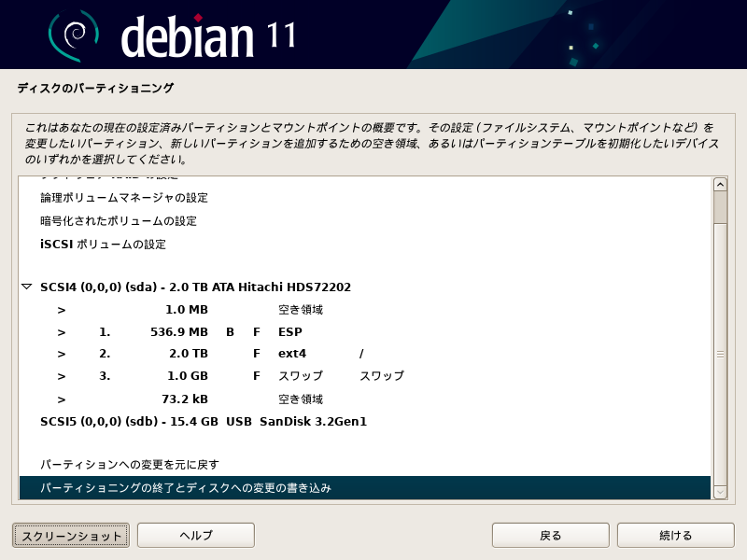Select partition 2 2.0 TB ext4 row

point(365,354)
